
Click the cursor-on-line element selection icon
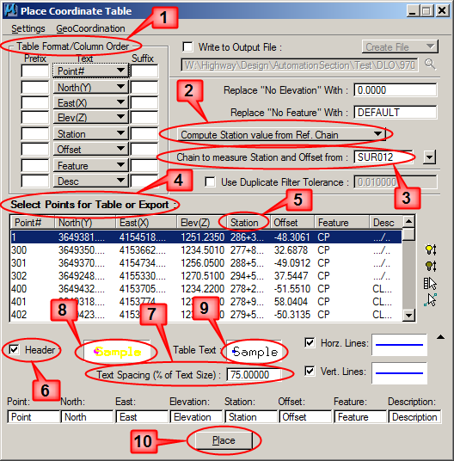430,300
